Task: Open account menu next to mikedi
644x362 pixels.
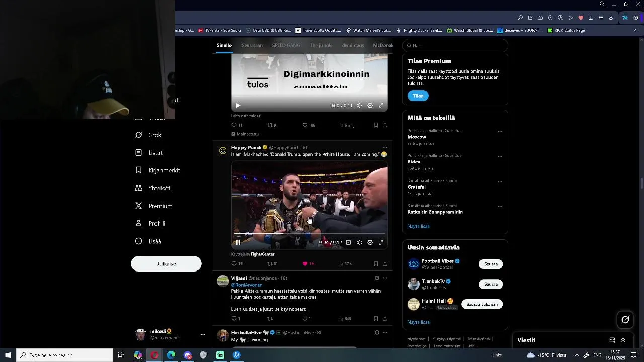Action: [x=203, y=334]
